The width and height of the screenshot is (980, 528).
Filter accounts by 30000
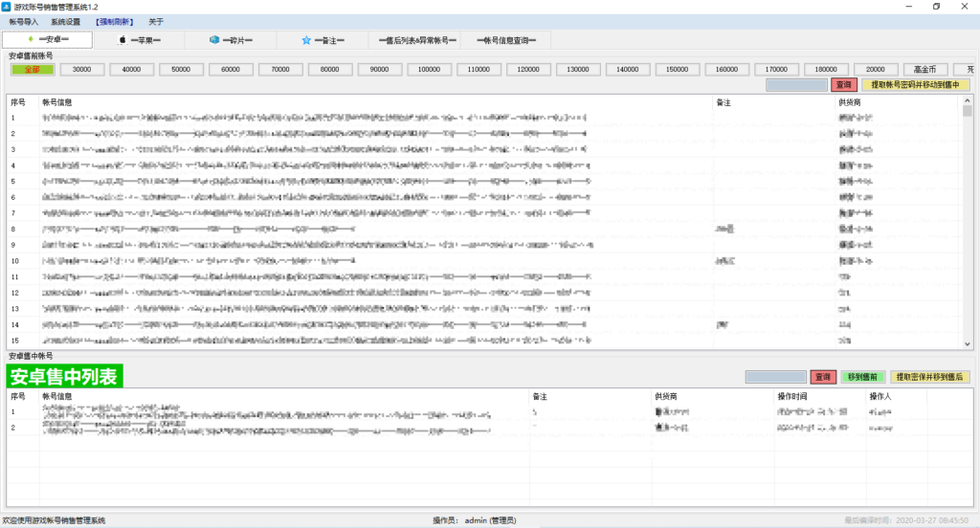coord(82,70)
